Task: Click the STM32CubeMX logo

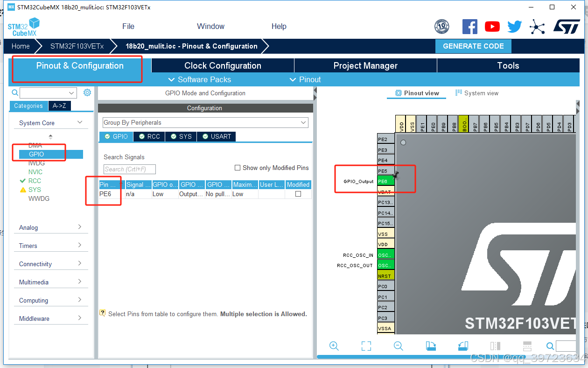Action: 23,27
